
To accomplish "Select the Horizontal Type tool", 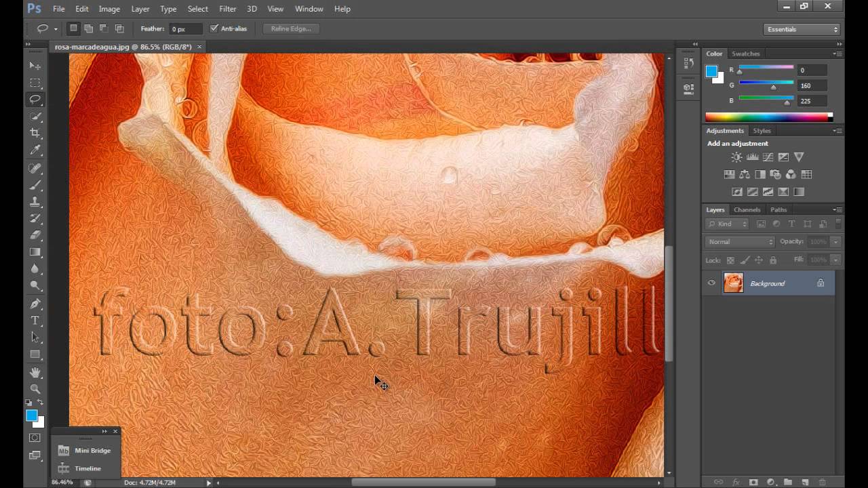I will pos(35,320).
